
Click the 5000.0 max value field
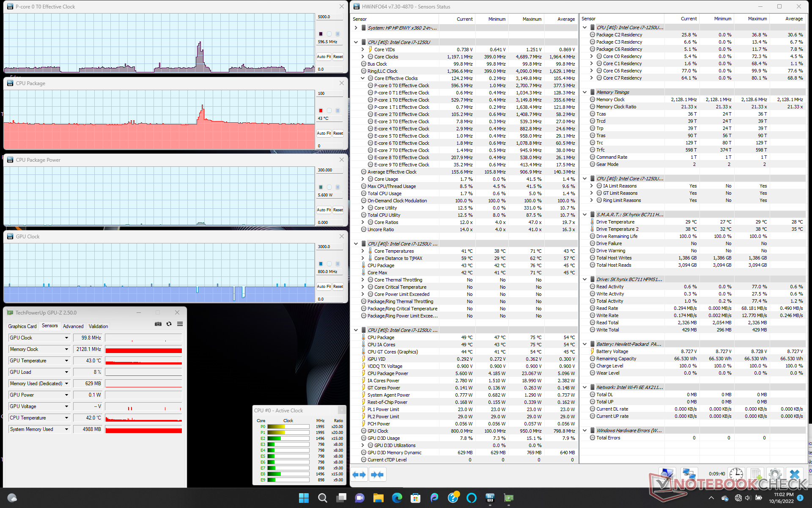point(329,17)
